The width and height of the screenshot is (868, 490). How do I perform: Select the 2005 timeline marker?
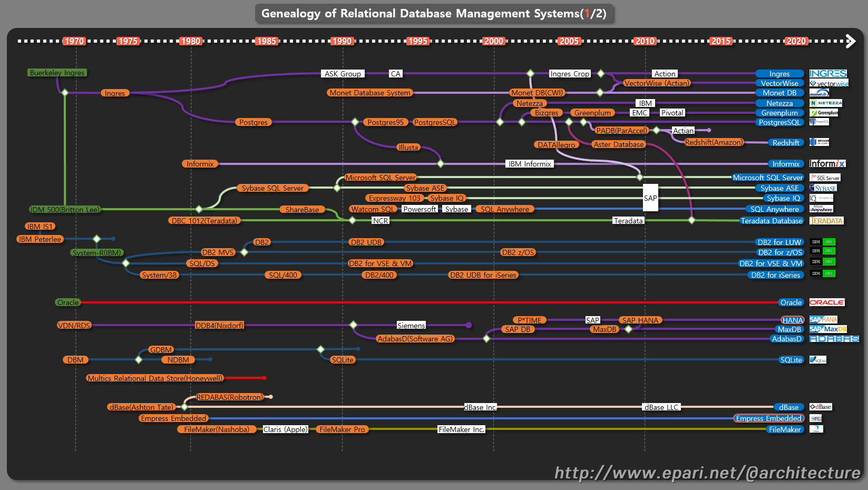569,41
